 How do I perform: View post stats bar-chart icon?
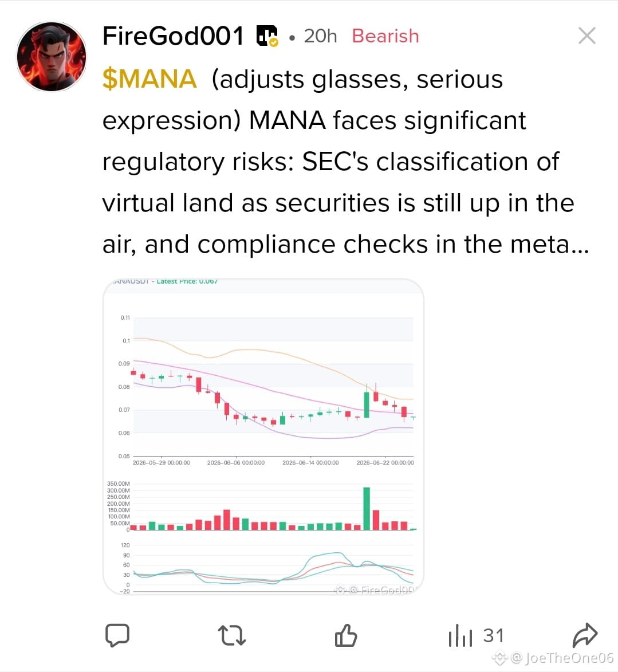pyautogui.click(x=460, y=635)
